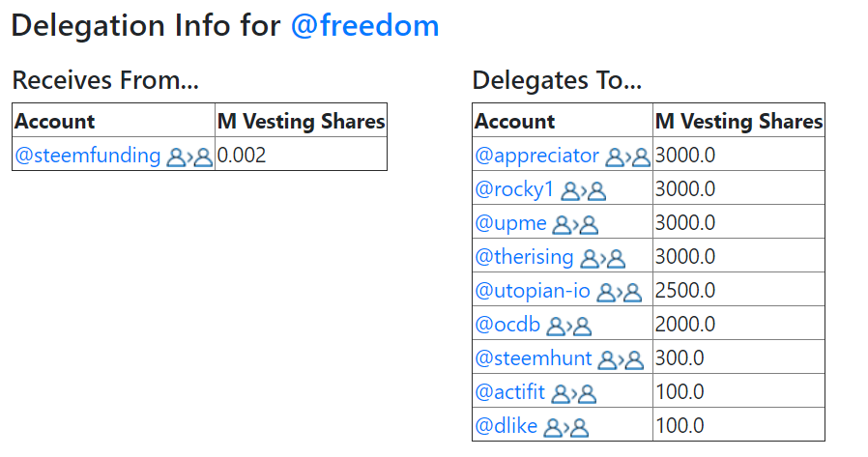Visit the @upme account page
This screenshot has height=457, width=868.
510,223
